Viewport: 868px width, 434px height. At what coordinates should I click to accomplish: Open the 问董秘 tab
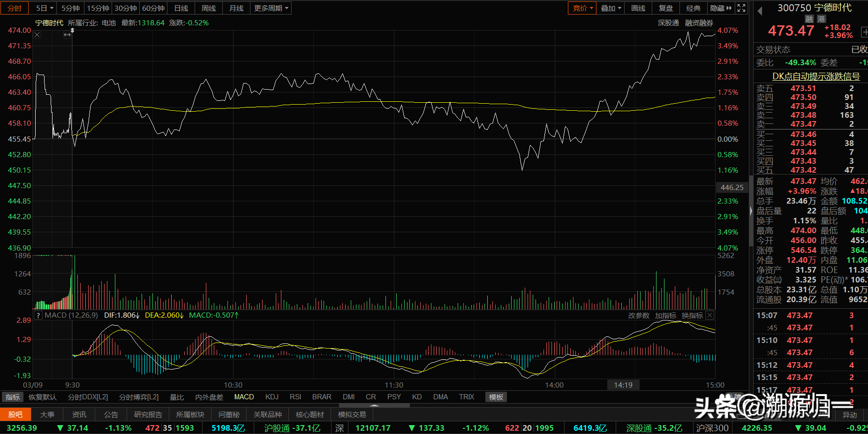click(229, 414)
